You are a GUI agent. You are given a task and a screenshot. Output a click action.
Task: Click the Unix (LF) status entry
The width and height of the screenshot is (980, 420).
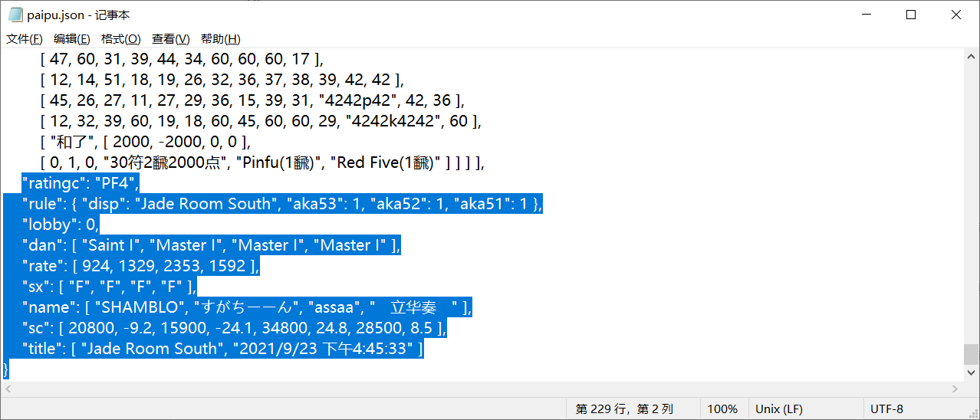(x=779, y=409)
